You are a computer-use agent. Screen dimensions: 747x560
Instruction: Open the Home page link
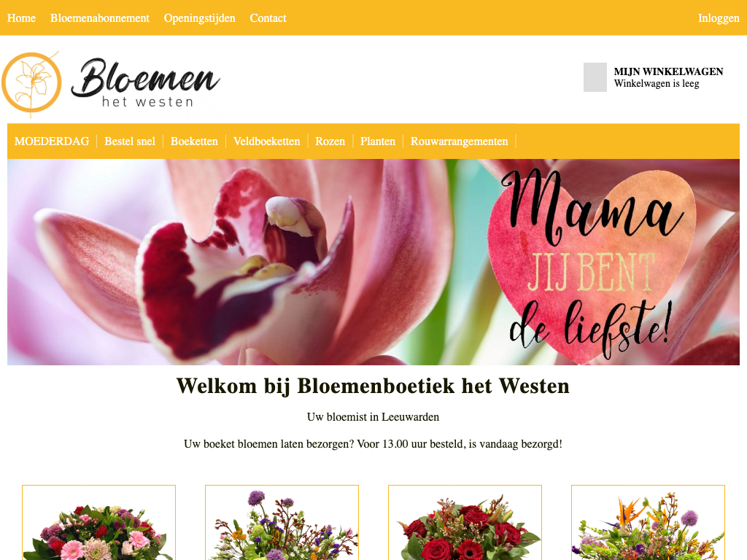[x=21, y=18]
